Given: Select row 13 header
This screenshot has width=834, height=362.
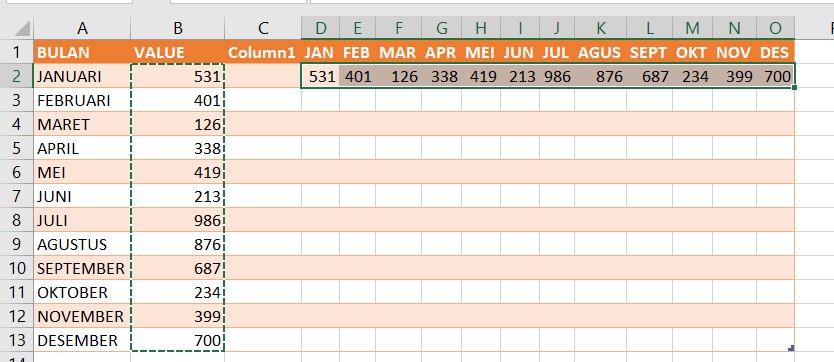Looking at the screenshot, I should (x=16, y=340).
